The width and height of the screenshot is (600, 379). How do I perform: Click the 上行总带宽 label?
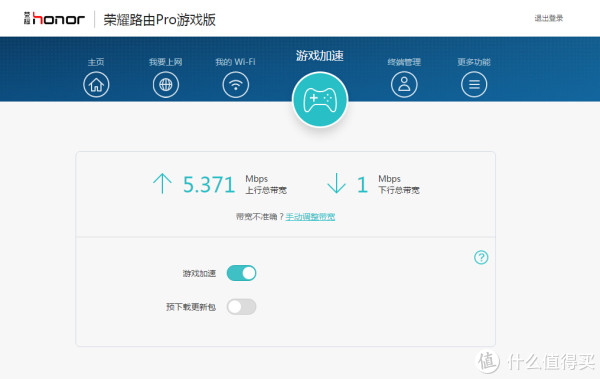click(x=266, y=190)
